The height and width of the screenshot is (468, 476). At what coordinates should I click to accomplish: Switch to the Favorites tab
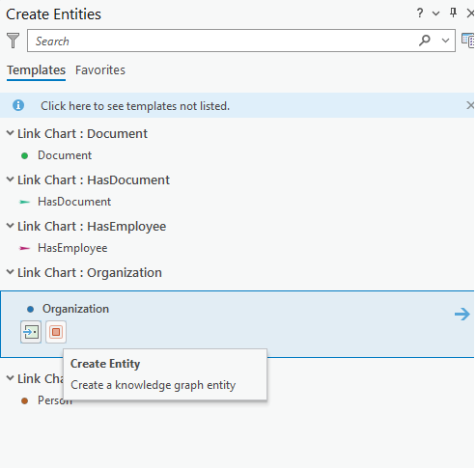pyautogui.click(x=100, y=70)
